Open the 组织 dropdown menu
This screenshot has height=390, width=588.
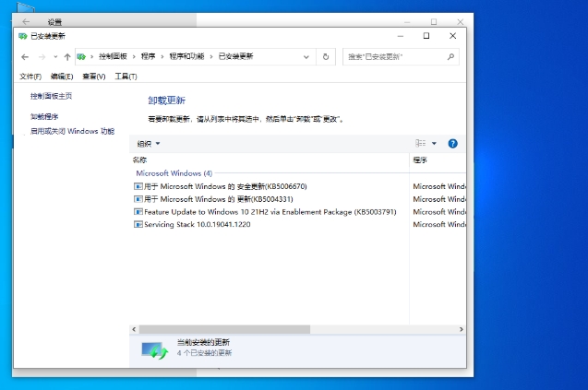point(149,144)
